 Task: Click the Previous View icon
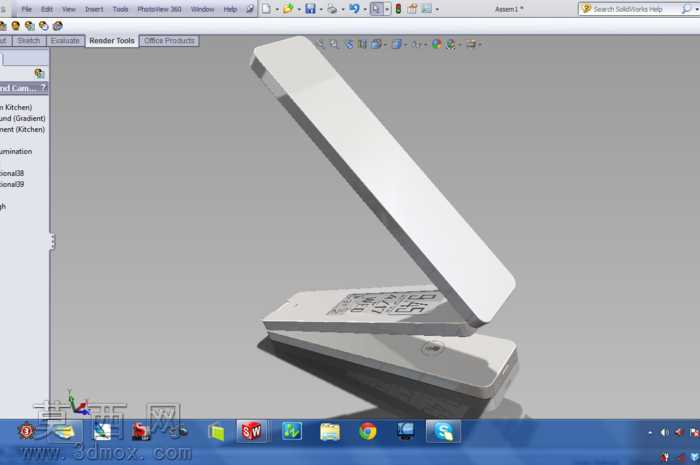tap(349, 44)
